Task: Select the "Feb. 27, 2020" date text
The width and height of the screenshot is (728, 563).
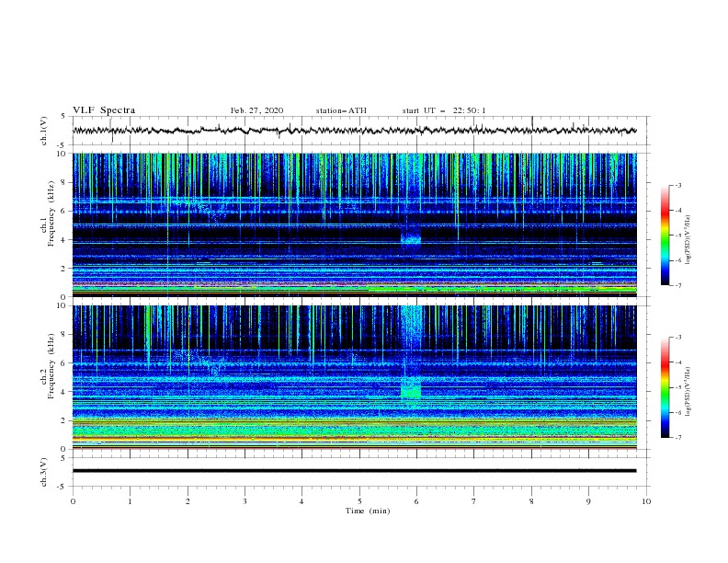Action: click(256, 110)
